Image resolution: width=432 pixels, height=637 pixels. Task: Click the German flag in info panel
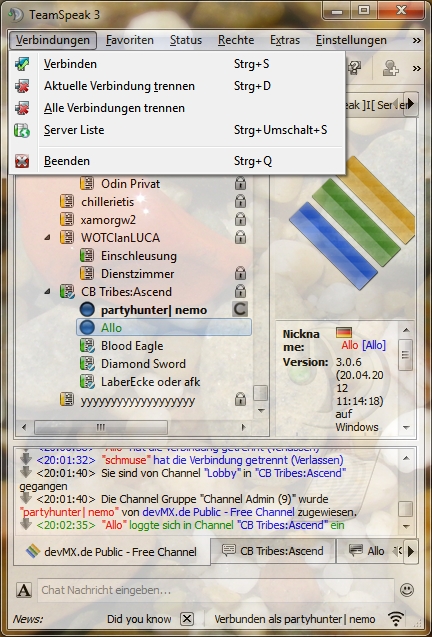[x=344, y=333]
